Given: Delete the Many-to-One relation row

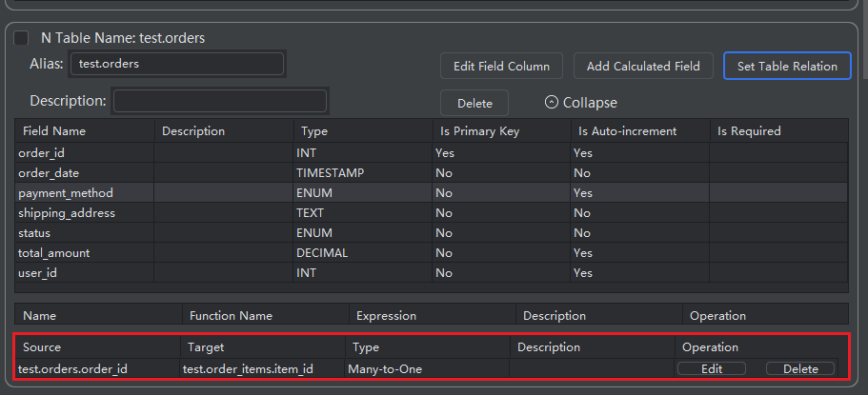Looking at the screenshot, I should pos(799,368).
